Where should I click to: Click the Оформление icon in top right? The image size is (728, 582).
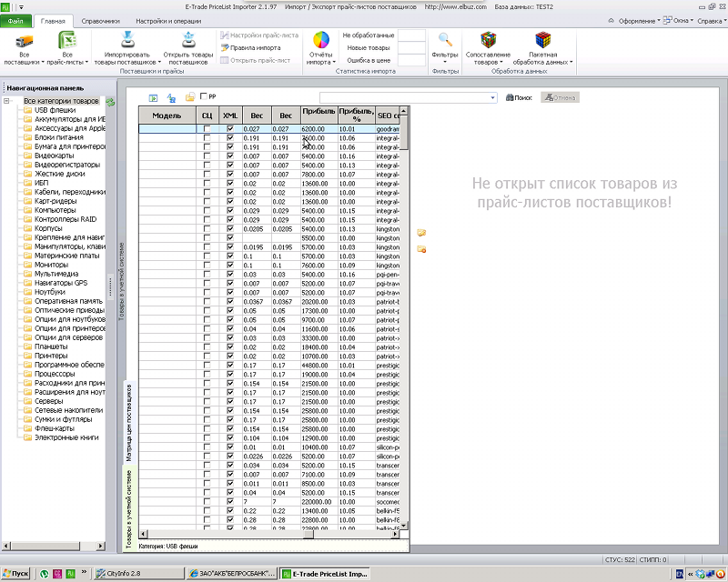click(611, 20)
